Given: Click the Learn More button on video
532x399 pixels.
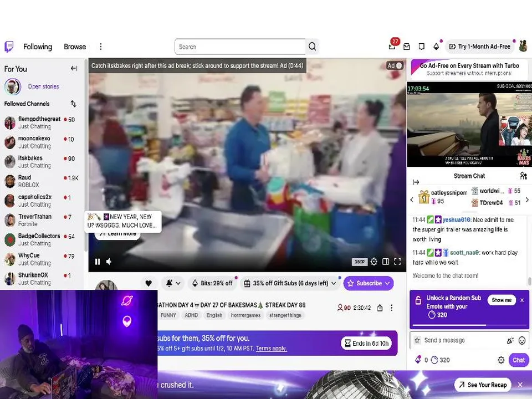Looking at the screenshot, I should (x=117, y=234).
